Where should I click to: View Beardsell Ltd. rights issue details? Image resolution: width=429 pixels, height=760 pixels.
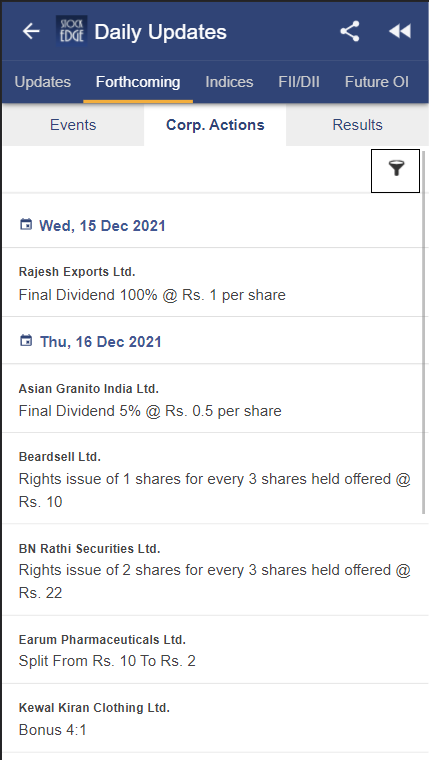212,478
